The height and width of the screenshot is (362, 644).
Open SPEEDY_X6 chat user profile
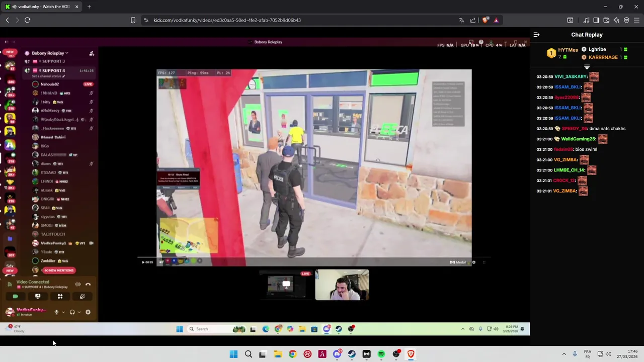click(575, 129)
